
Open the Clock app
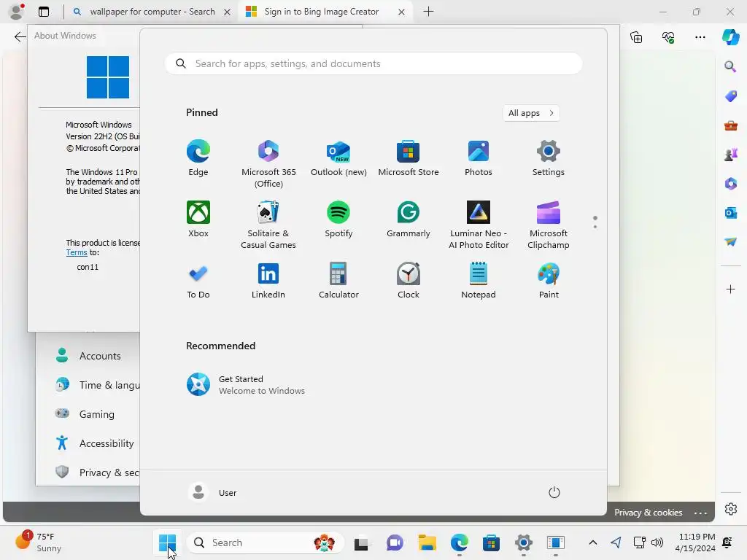click(x=409, y=281)
